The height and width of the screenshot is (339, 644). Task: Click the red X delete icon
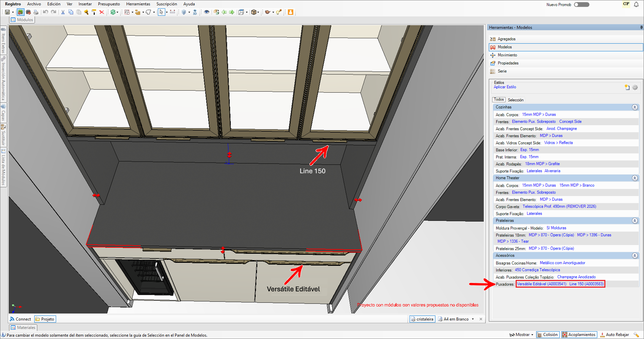click(102, 12)
